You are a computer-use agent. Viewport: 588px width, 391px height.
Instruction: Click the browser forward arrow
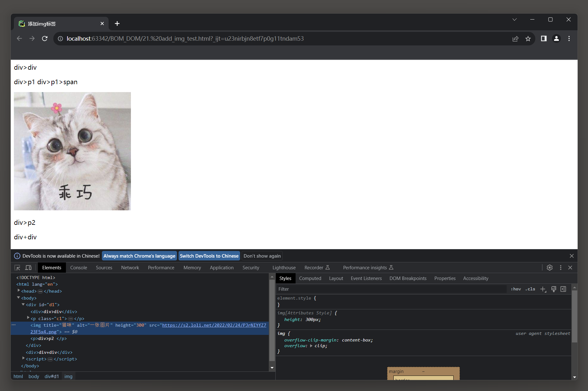(x=32, y=38)
